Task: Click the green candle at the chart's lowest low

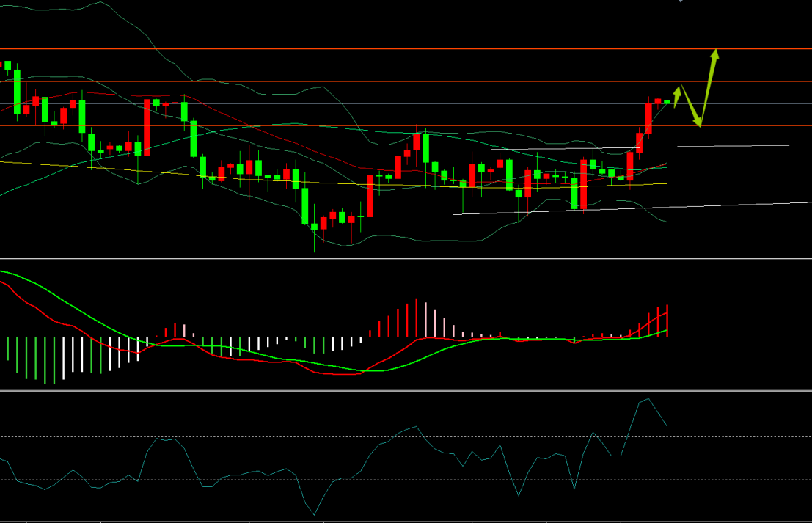Action: coord(315,226)
